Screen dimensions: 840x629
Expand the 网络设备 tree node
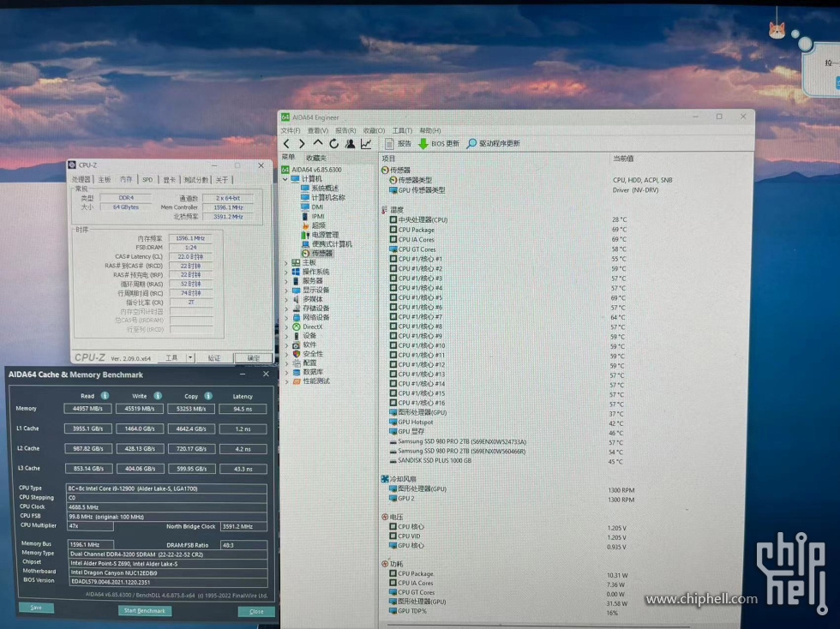pos(286,318)
